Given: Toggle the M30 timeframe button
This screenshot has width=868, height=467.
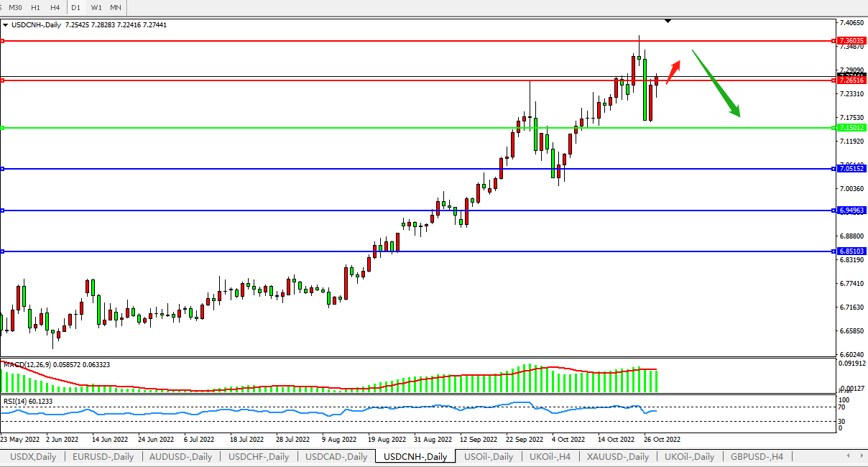Looking at the screenshot, I should (15, 7).
